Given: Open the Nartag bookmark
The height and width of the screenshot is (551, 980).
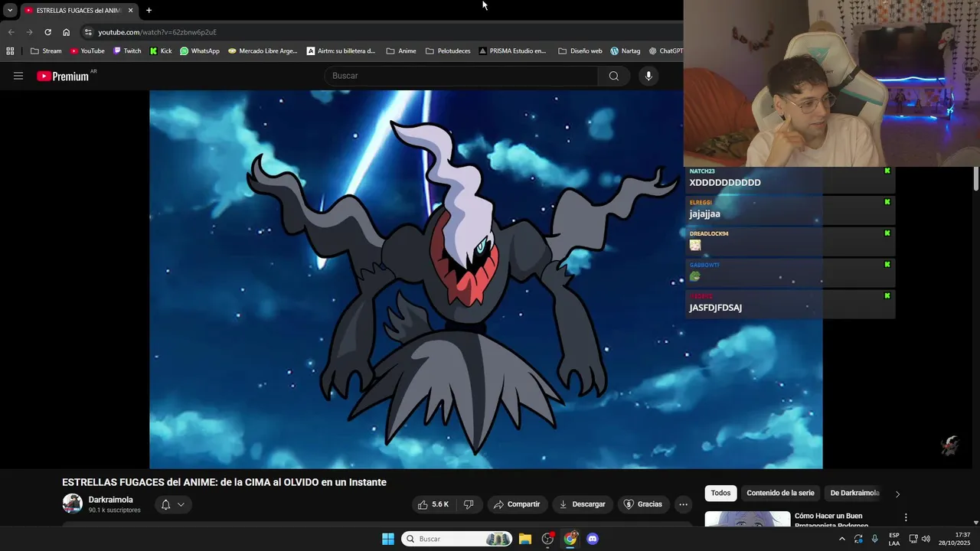Looking at the screenshot, I should pyautogui.click(x=625, y=51).
